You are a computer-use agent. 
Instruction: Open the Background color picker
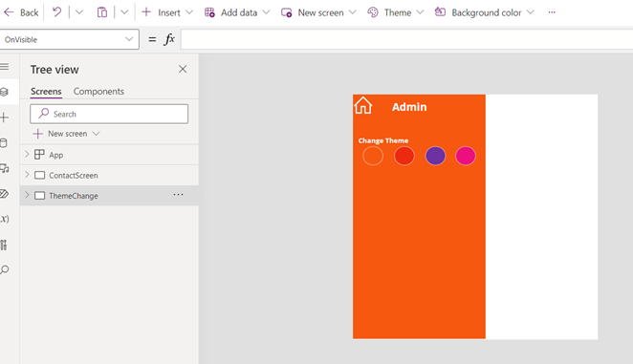484,12
